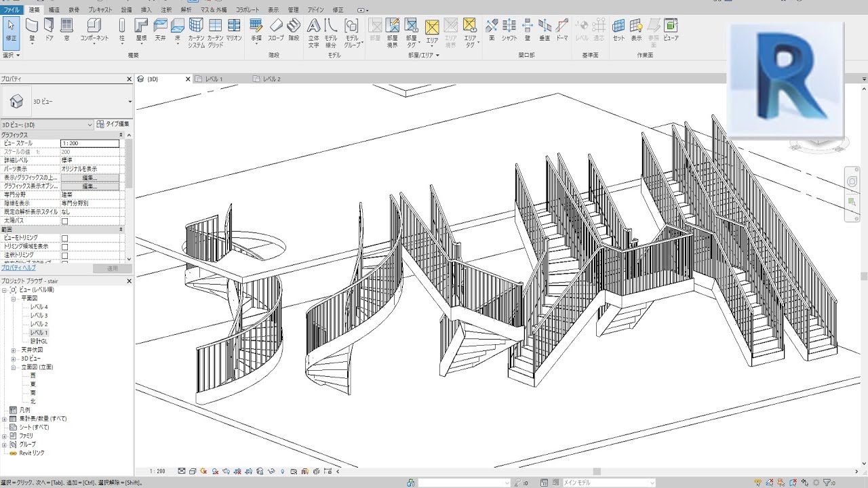Select the 壁 (Wall) tool
868x488 pixels.
pyautogui.click(x=32, y=30)
